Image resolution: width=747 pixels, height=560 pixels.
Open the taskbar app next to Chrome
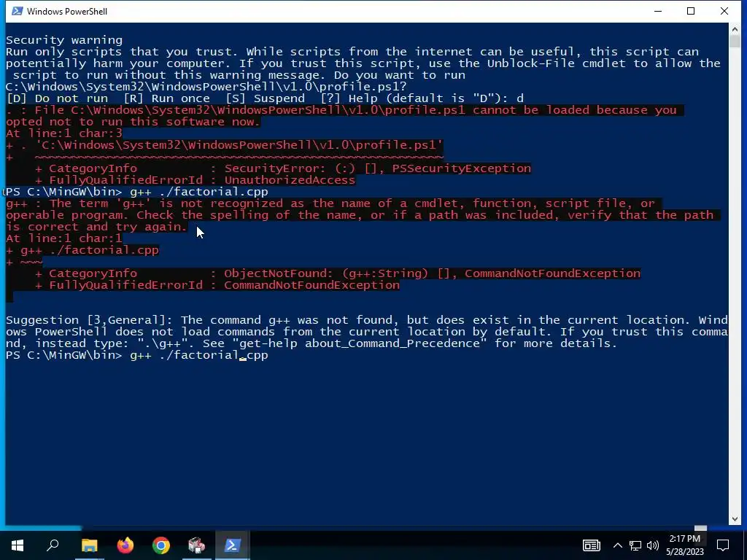(x=197, y=545)
